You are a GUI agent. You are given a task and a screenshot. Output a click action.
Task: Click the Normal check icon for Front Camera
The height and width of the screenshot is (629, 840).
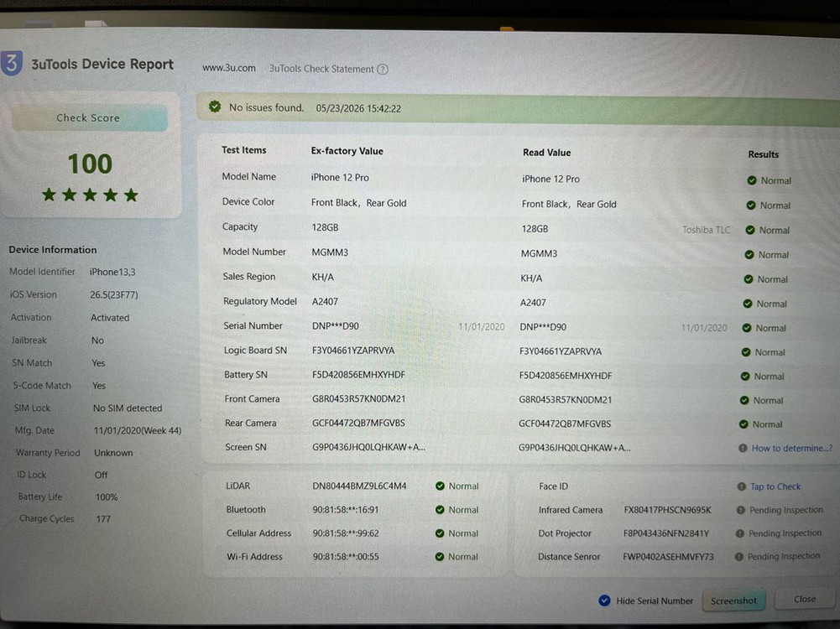(x=744, y=400)
